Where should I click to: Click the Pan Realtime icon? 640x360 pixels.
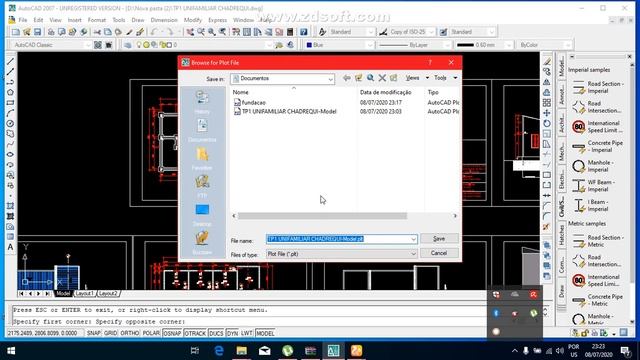coord(190,32)
